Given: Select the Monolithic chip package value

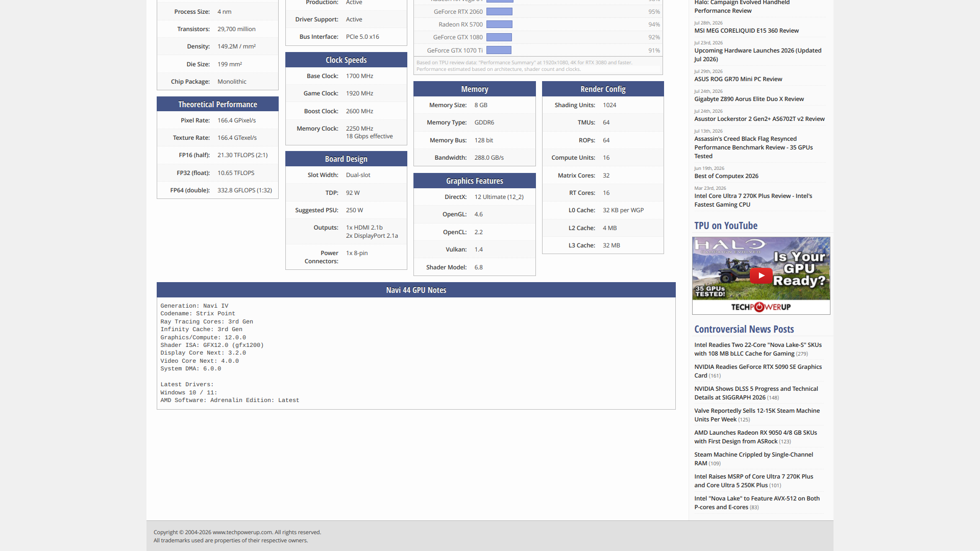Looking at the screenshot, I should pos(232,82).
